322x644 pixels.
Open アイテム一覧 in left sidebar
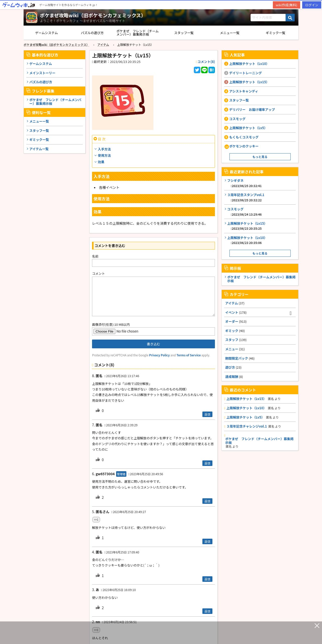tap(39, 149)
